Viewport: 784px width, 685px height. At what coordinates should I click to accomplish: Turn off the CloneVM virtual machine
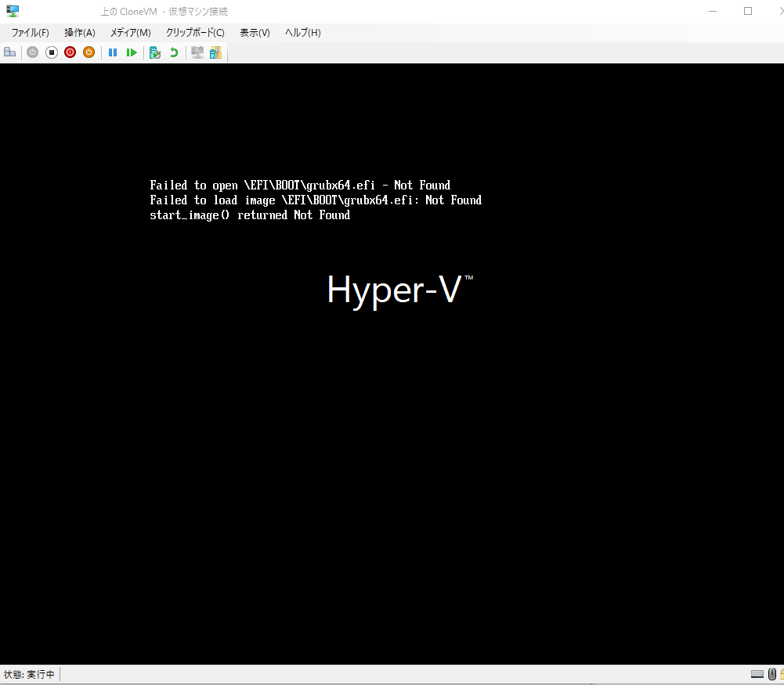point(51,52)
